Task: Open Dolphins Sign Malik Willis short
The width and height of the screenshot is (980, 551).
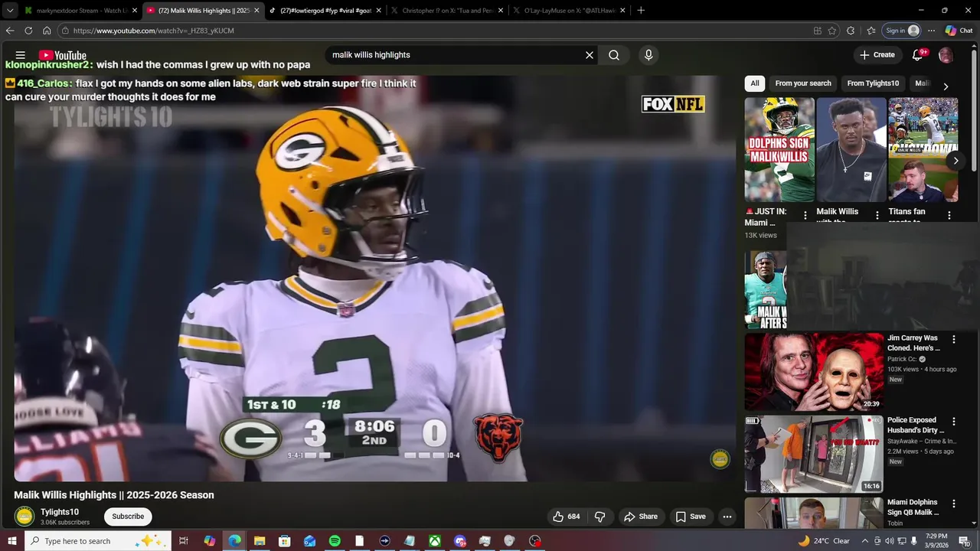Action: (779, 150)
